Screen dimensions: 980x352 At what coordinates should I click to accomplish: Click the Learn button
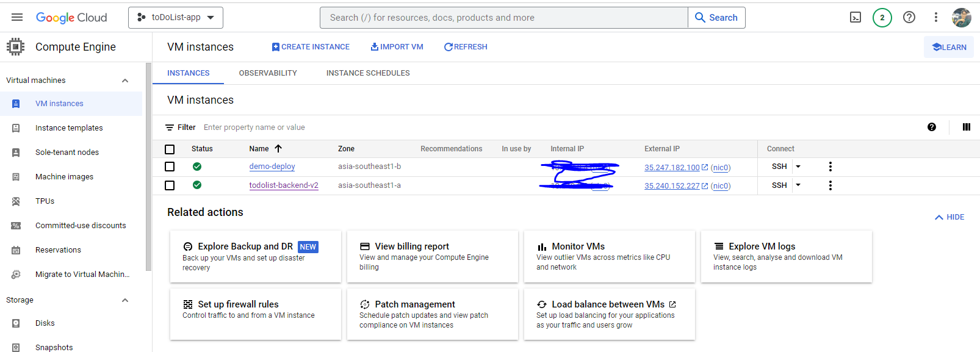pyautogui.click(x=949, y=47)
